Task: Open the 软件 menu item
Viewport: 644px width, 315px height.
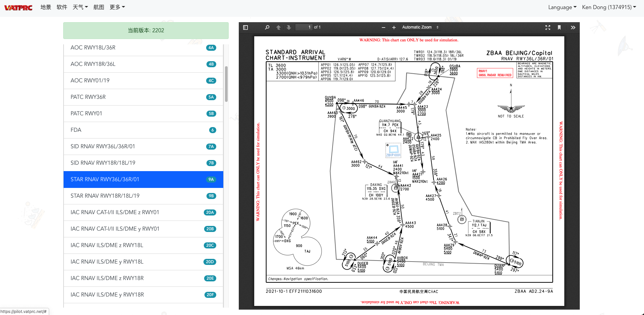Action: [62, 7]
